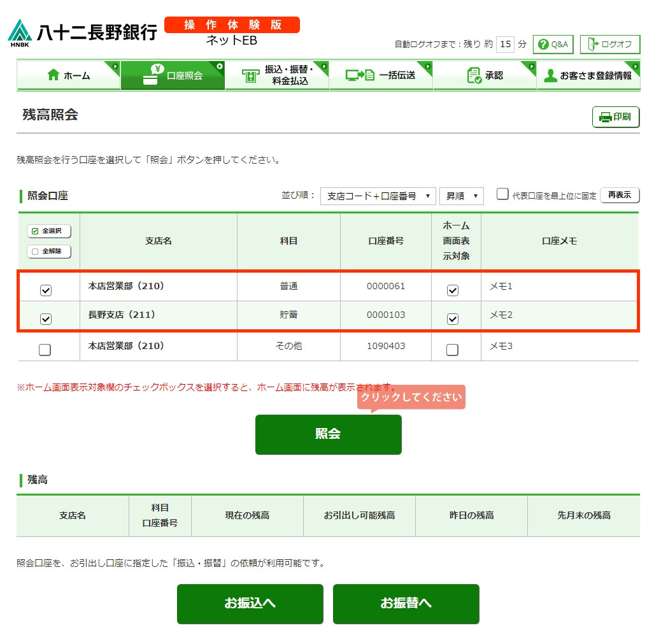The width and height of the screenshot is (661, 644).
Task: Click the 再表示 refresh button
Action: coord(619,195)
